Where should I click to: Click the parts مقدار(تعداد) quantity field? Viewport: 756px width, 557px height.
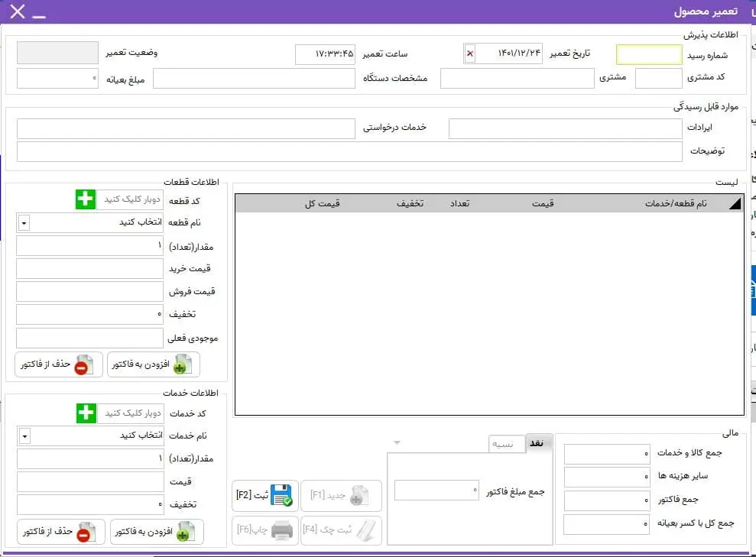coord(89,246)
